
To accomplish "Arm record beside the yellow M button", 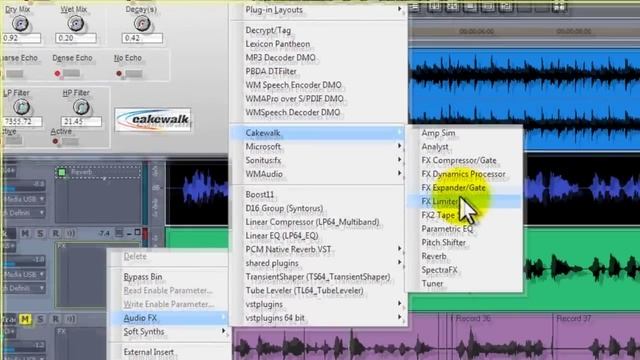I will 56,319.
